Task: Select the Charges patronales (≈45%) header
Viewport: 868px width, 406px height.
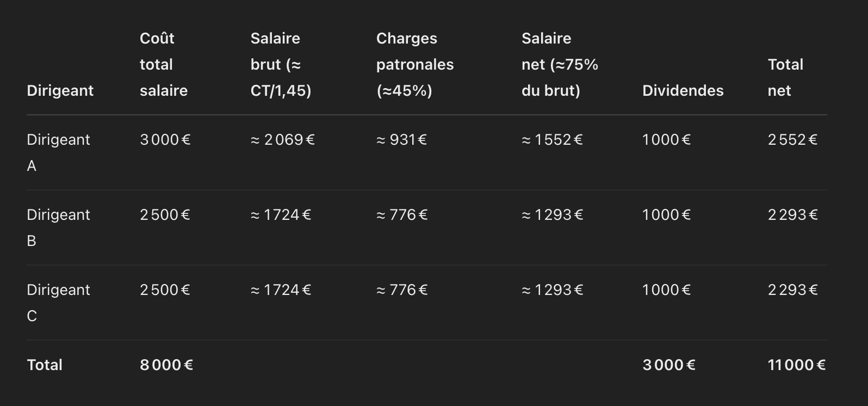Action: 414,64
